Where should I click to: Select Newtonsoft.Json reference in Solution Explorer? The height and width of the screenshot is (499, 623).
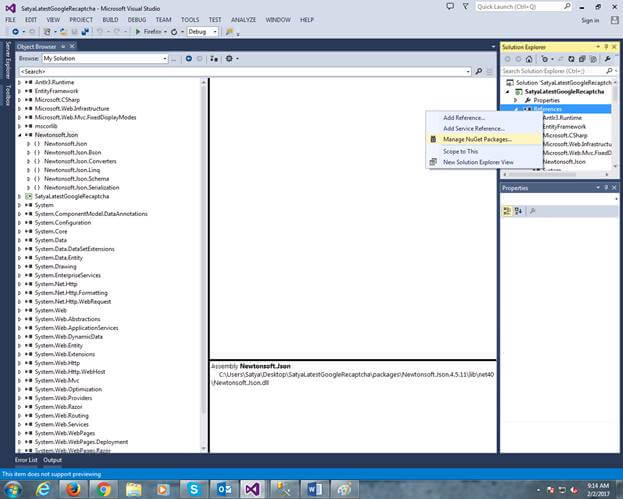564,162
